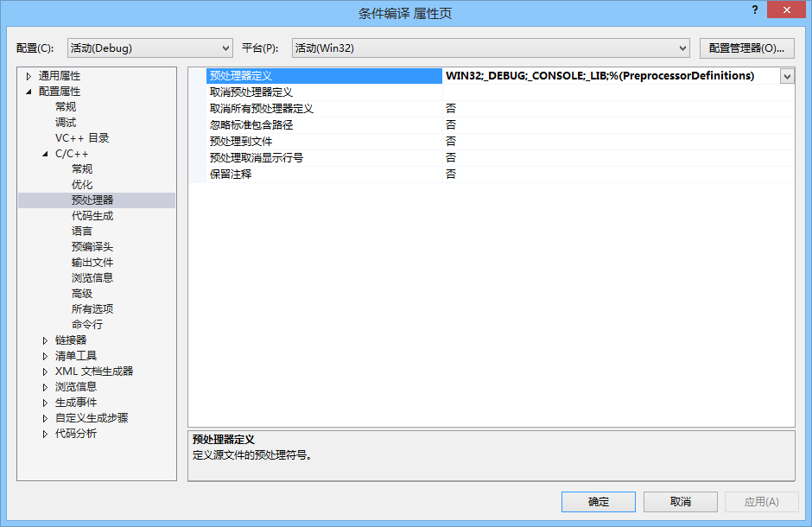
Task: Open the 平台 活动(Win32) dropdown
Action: point(491,48)
